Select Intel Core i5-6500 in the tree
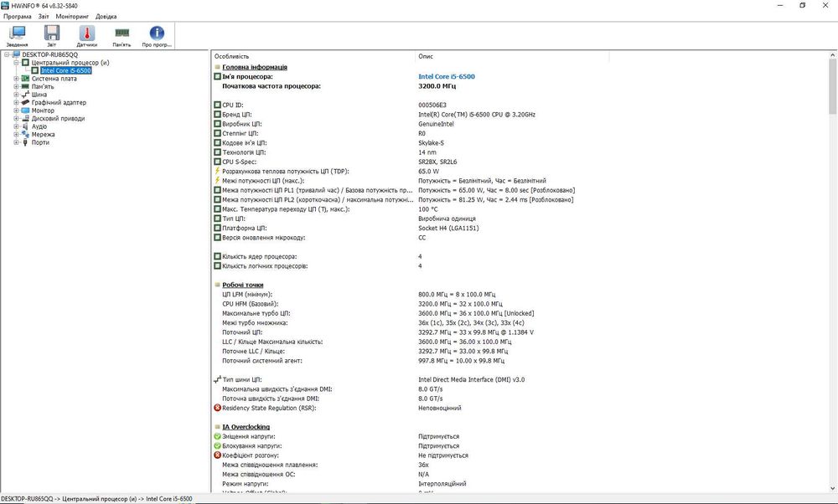 (65, 70)
